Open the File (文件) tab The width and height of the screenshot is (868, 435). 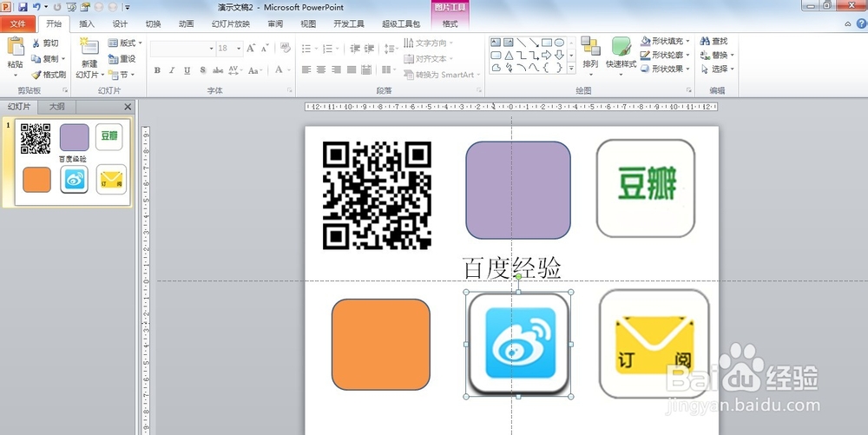pyautogui.click(x=17, y=23)
